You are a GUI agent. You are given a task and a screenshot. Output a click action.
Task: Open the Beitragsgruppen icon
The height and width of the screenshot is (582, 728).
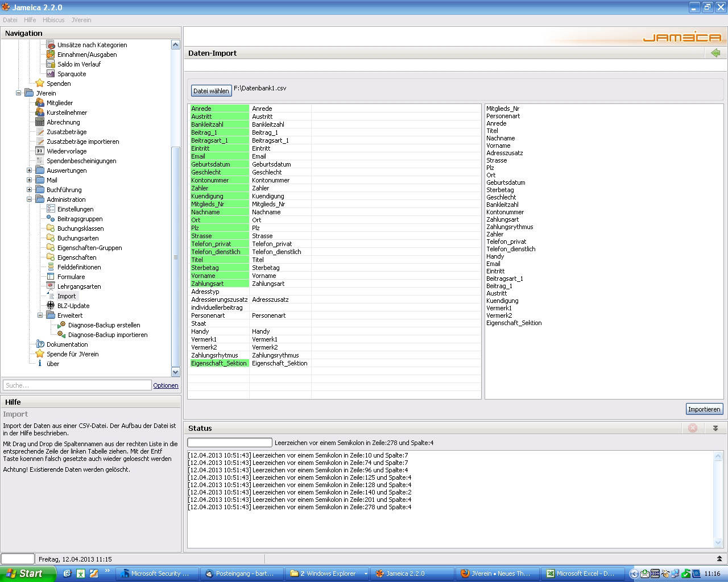pos(51,219)
